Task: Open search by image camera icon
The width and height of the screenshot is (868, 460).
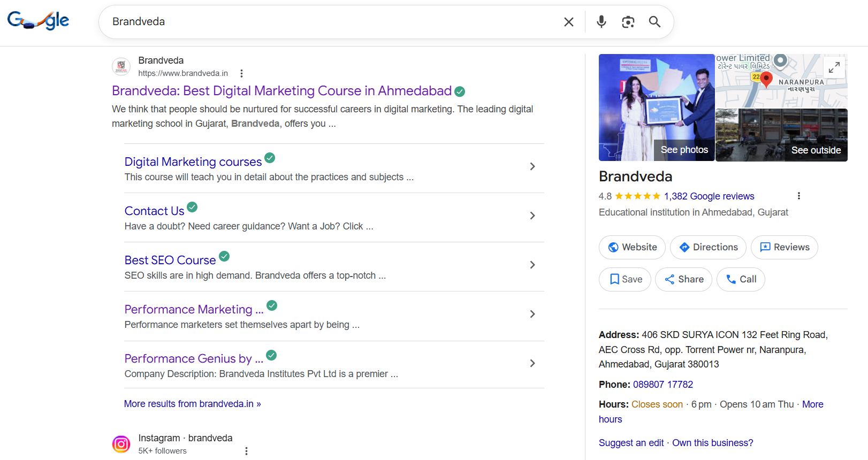Action: [628, 22]
